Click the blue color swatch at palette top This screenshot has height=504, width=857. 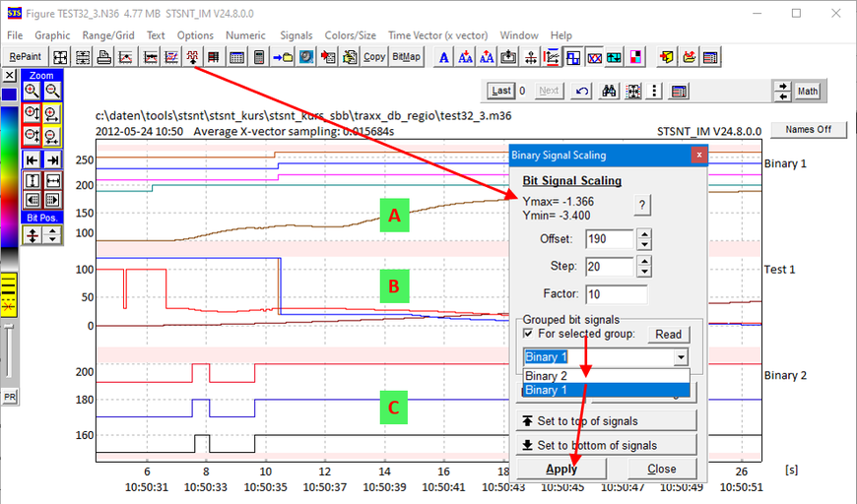pyautogui.click(x=9, y=94)
